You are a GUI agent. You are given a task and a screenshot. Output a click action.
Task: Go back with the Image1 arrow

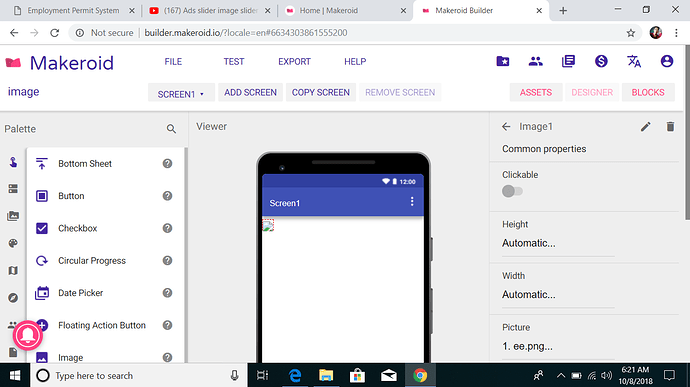coord(506,127)
